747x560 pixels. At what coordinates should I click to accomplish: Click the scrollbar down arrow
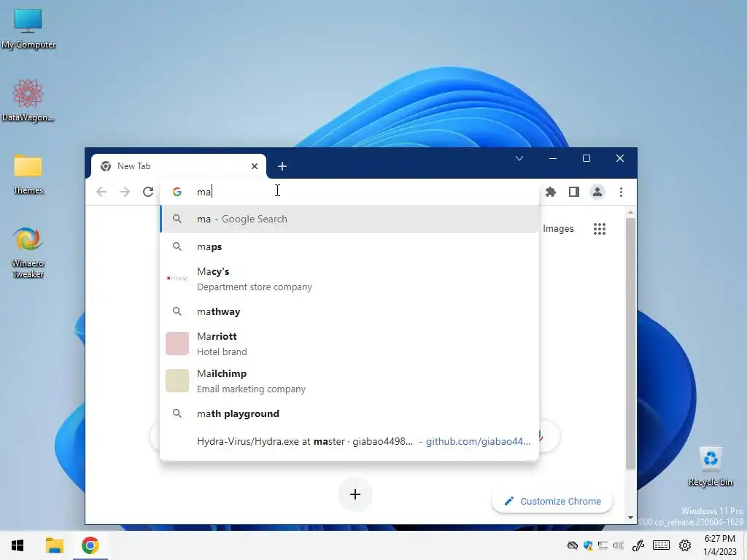[x=631, y=518]
